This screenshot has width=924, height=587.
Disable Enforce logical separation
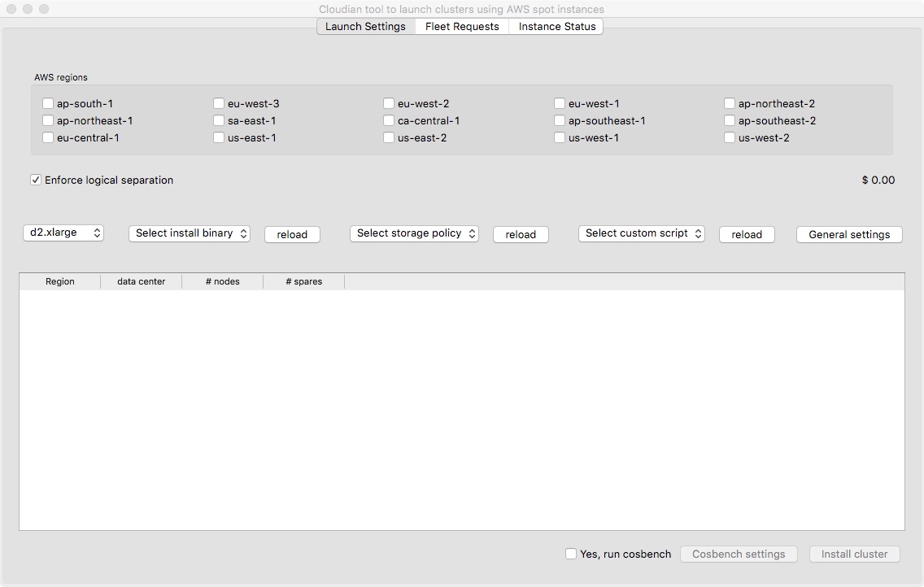pos(36,180)
